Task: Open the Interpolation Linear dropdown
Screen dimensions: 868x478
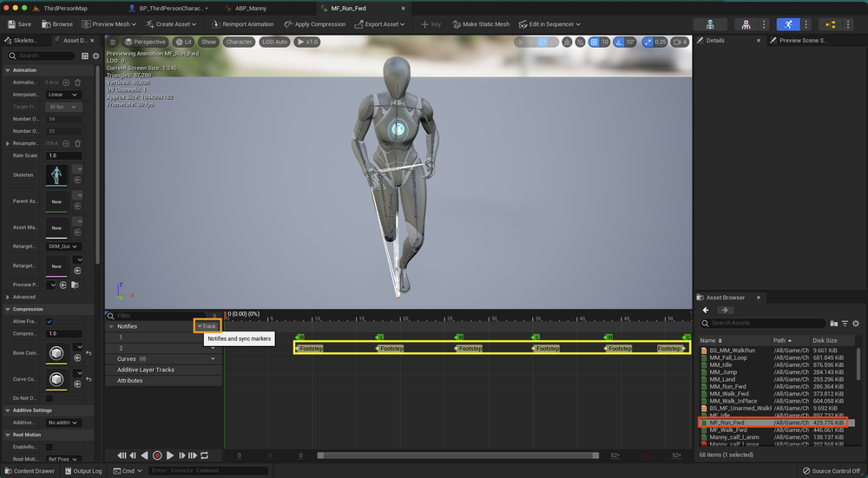Action: pyautogui.click(x=63, y=95)
